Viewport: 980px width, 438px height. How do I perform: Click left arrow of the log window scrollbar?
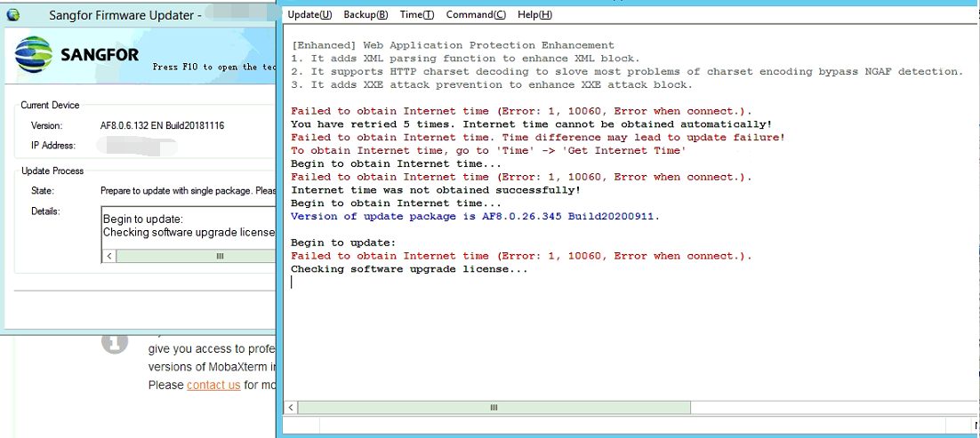point(290,408)
